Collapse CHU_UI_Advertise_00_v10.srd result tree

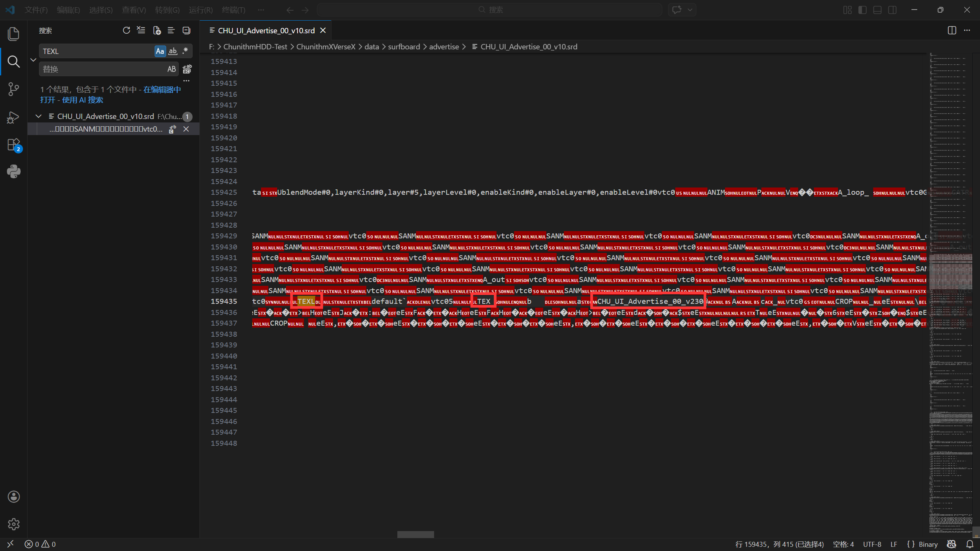point(39,116)
